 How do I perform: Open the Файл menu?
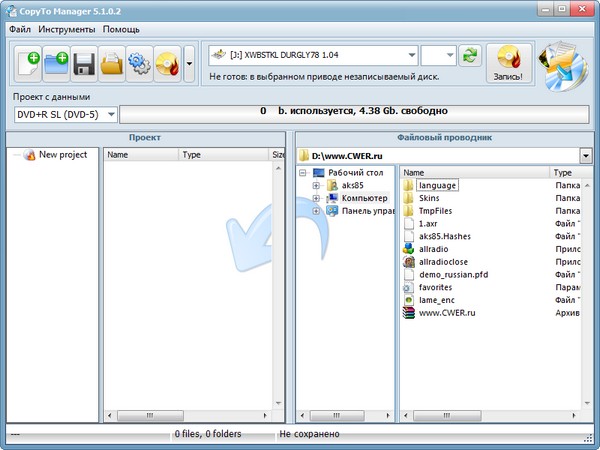pos(20,29)
